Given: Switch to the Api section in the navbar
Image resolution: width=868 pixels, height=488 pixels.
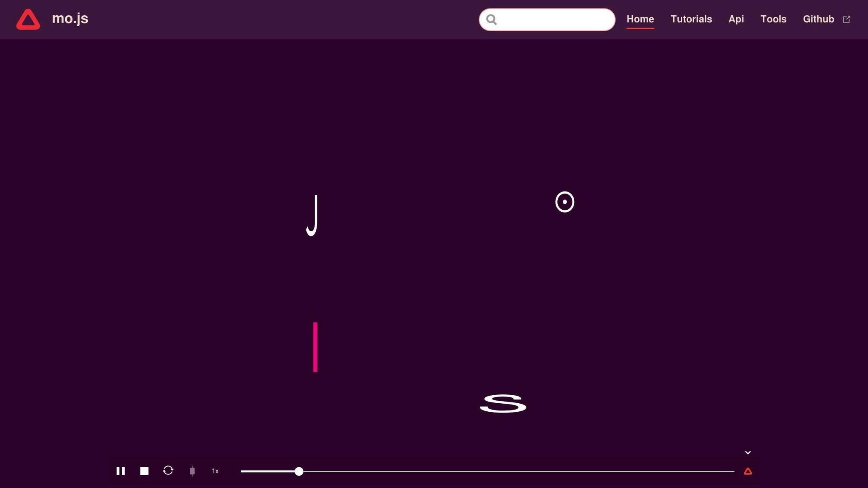Looking at the screenshot, I should [x=736, y=19].
